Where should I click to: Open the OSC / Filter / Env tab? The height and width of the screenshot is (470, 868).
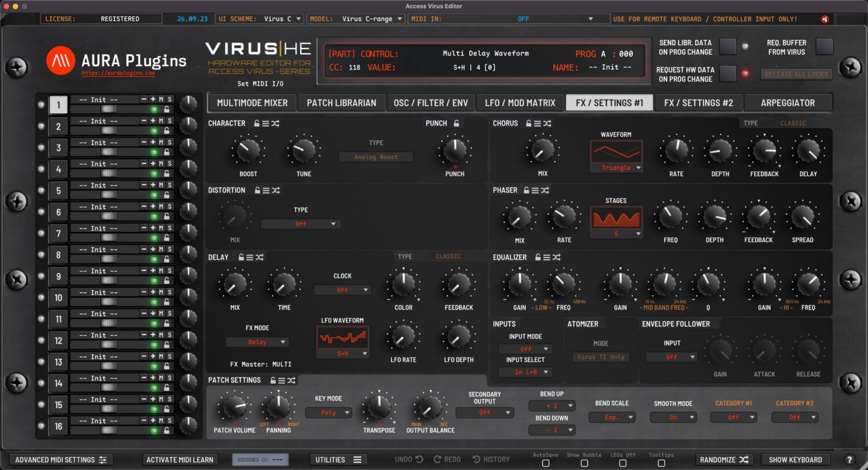coord(431,103)
